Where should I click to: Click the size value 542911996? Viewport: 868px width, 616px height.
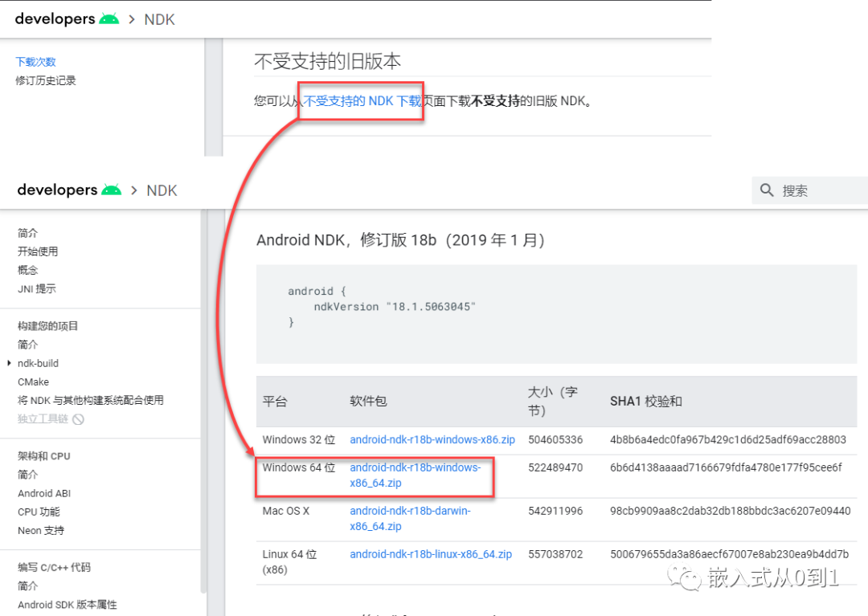coord(555,511)
